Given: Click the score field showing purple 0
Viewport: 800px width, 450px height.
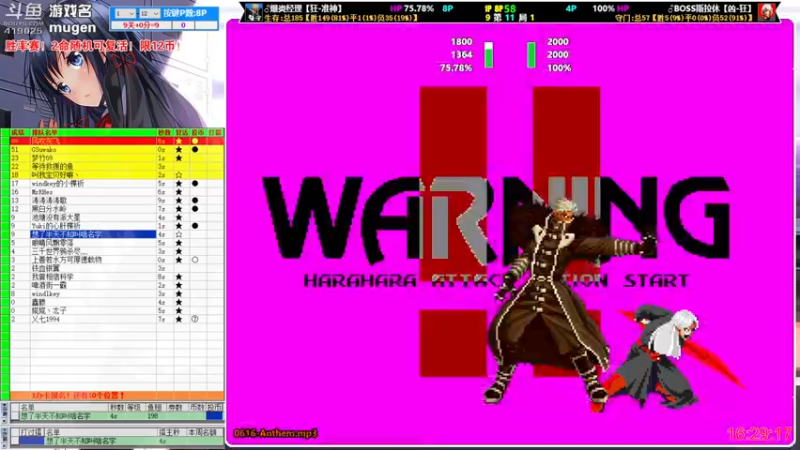Looking at the screenshot, I should pyautogui.click(x=183, y=25).
